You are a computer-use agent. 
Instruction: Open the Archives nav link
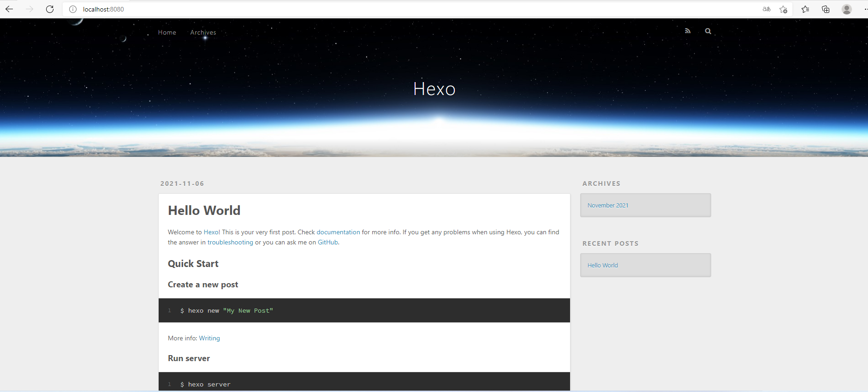pos(203,32)
